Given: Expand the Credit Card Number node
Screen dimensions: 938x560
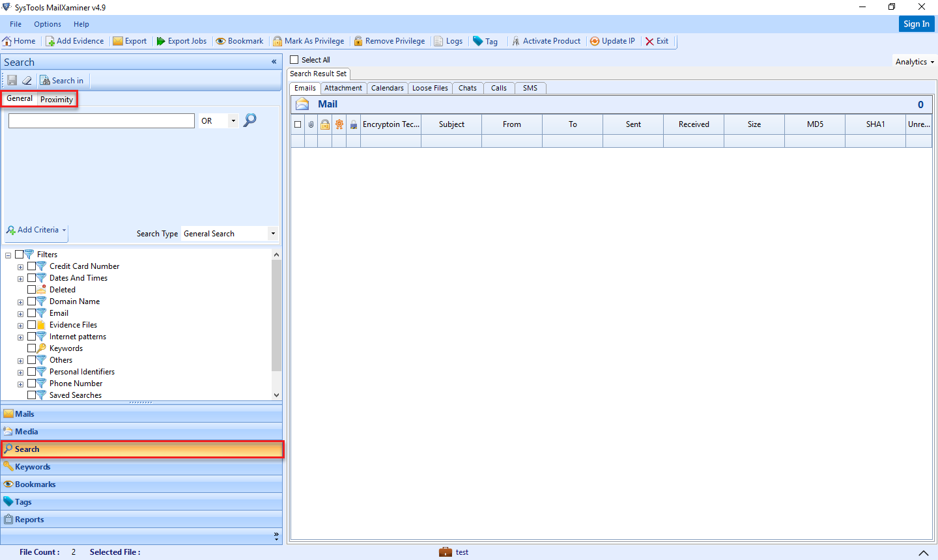Looking at the screenshot, I should pyautogui.click(x=20, y=267).
